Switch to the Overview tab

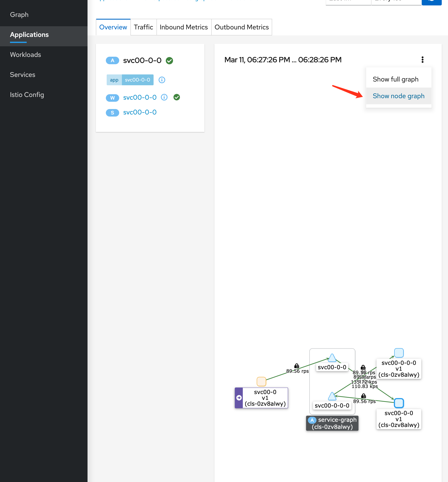click(113, 27)
